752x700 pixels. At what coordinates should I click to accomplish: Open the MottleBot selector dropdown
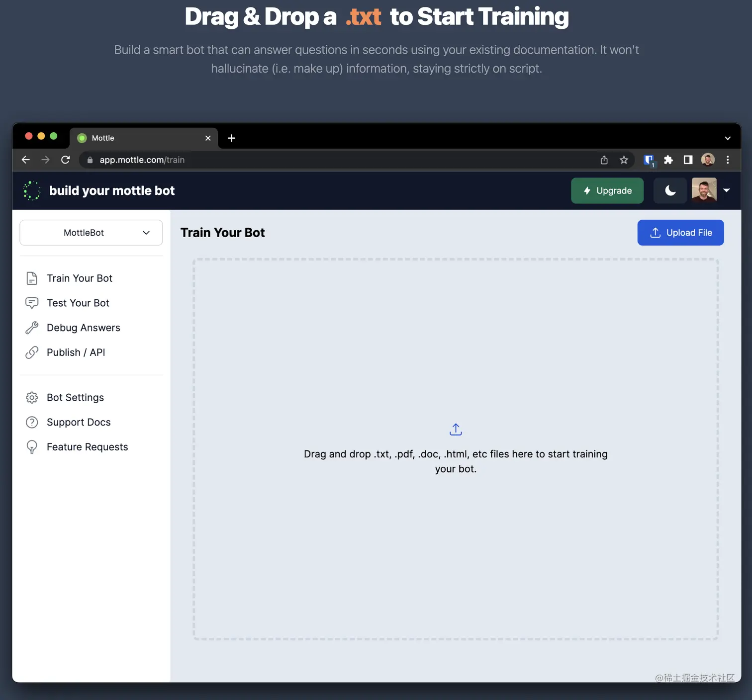point(91,233)
